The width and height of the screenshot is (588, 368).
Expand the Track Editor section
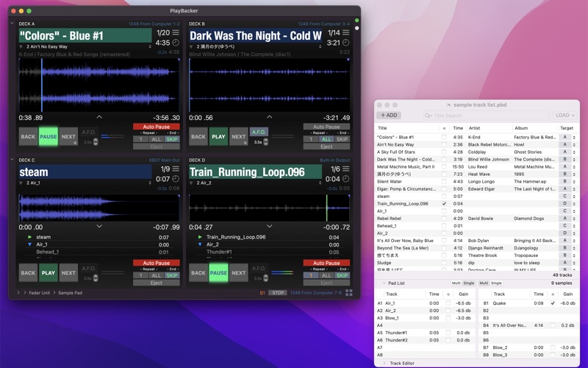tap(383, 363)
